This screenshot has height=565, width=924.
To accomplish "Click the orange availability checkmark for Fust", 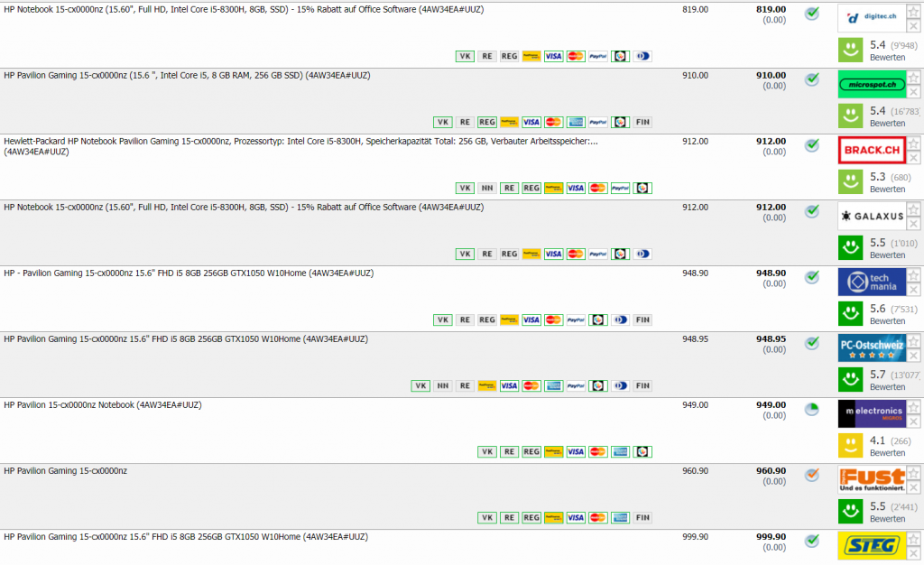I will pyautogui.click(x=812, y=475).
